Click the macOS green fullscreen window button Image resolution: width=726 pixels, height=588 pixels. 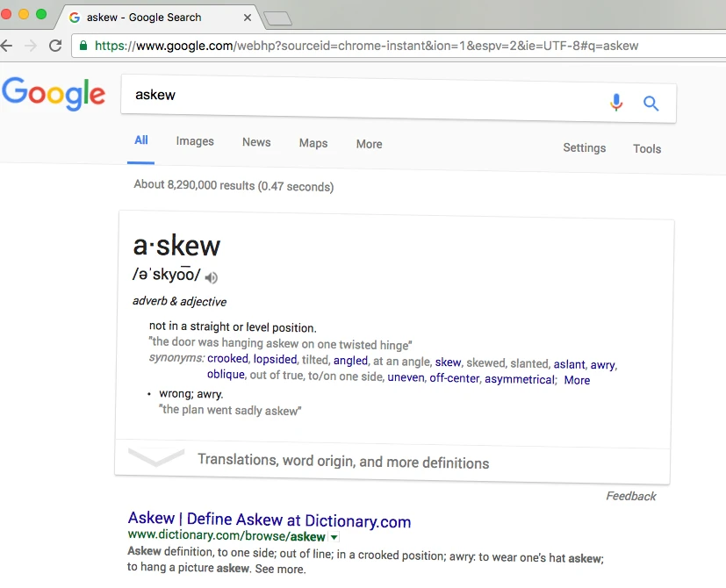41,14
